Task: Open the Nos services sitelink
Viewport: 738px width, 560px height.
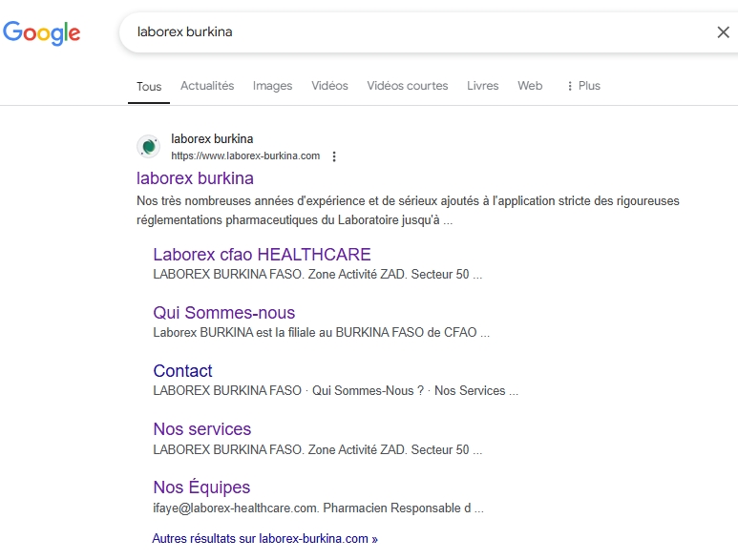Action: (x=201, y=429)
